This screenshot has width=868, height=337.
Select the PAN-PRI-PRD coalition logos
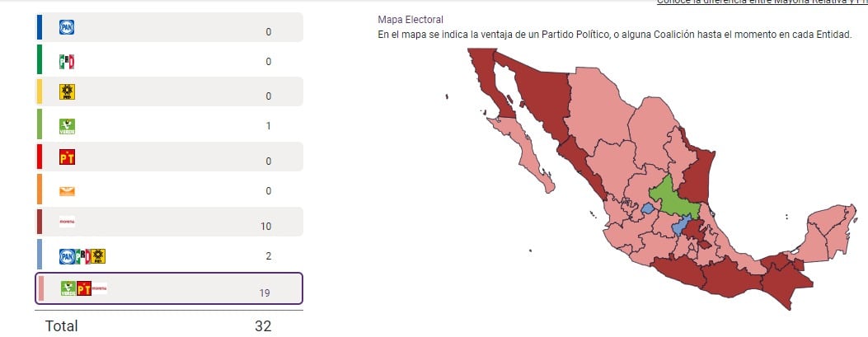click(x=82, y=255)
